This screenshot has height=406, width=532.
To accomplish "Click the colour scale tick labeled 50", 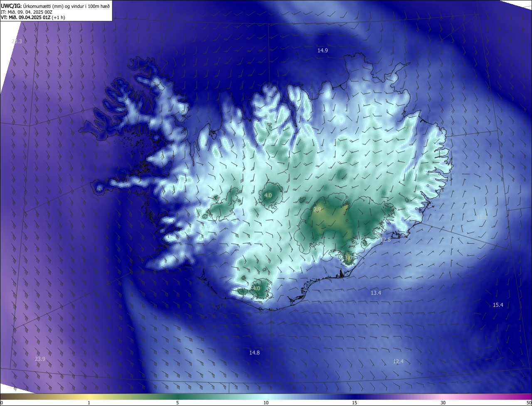I will point(529,403).
